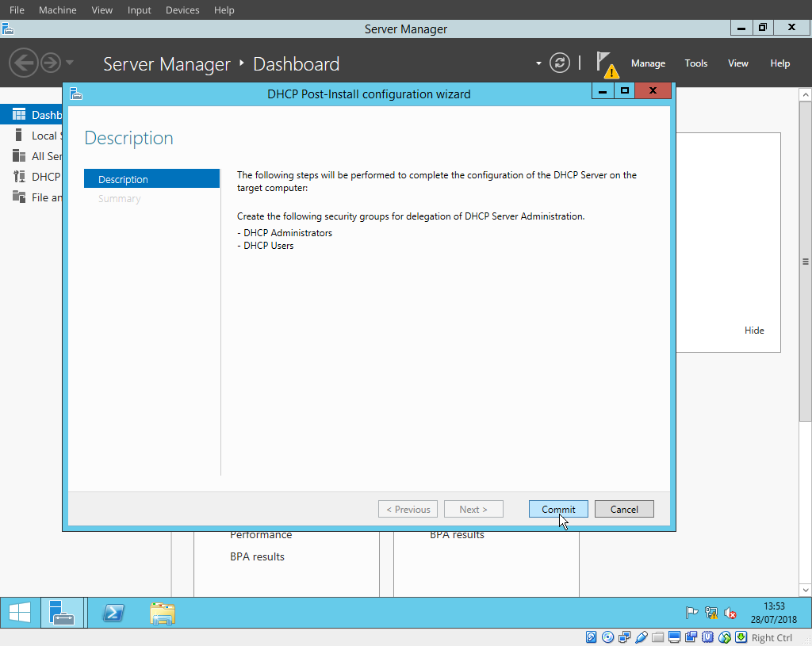
Task: Click VirtualBox keyboard capture arrow icon
Action: point(741,637)
